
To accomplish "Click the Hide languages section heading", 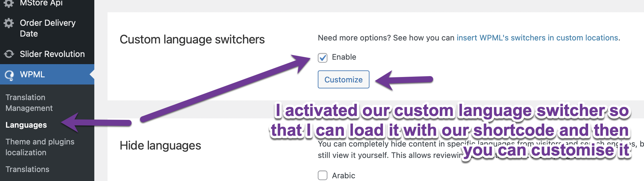I will tap(160, 146).
